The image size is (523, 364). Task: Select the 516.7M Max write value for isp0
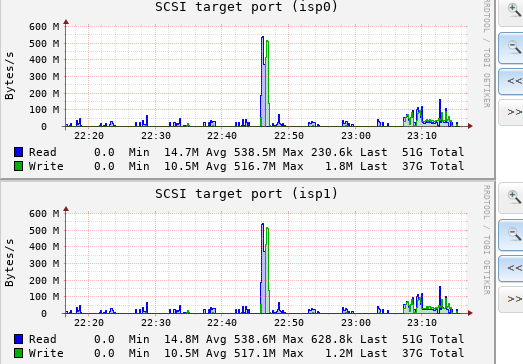coord(254,166)
